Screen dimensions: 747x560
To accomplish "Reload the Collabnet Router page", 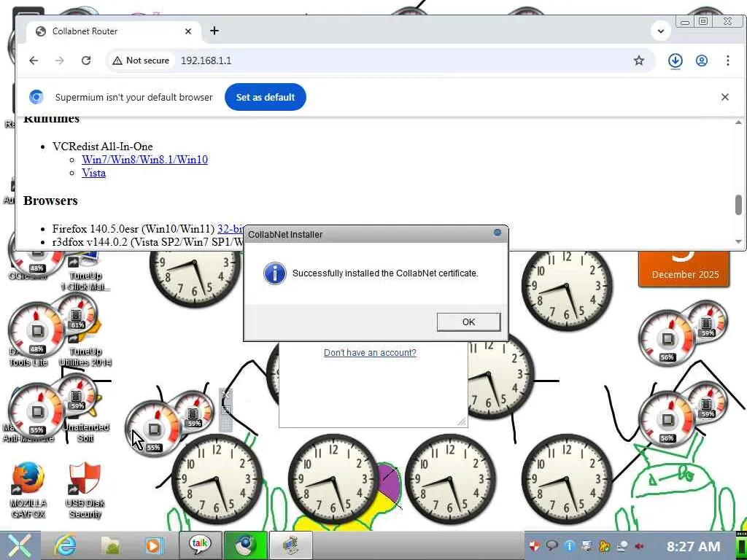I will 86,61.
